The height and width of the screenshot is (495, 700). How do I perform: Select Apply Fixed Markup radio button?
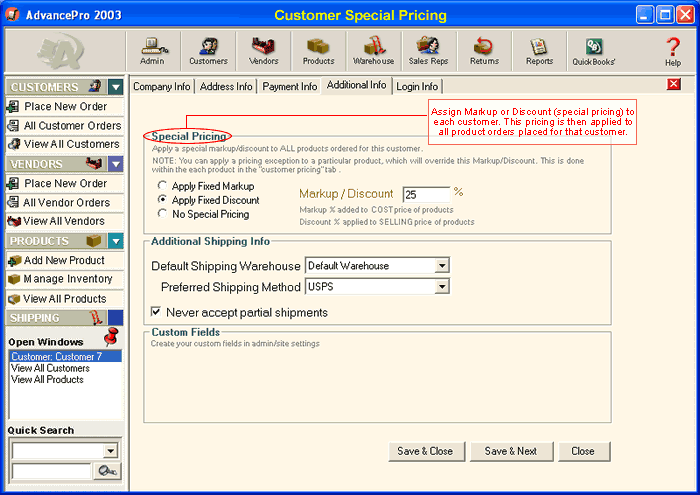click(162, 185)
